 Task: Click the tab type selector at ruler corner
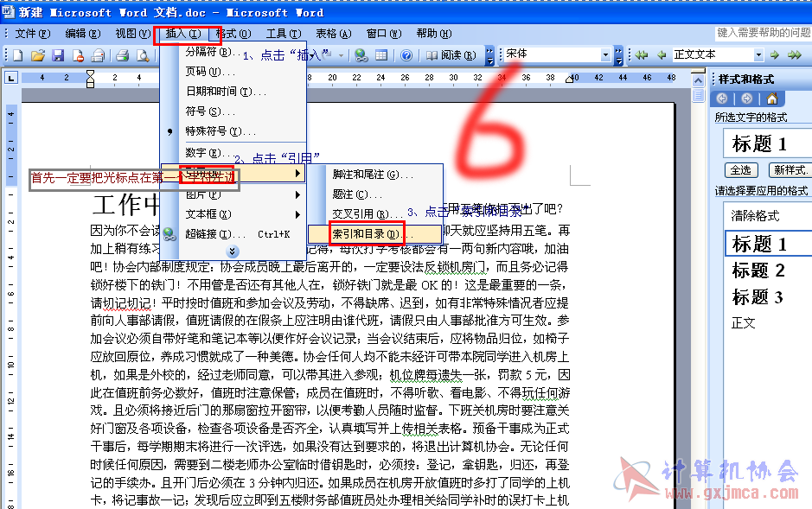click(11, 78)
